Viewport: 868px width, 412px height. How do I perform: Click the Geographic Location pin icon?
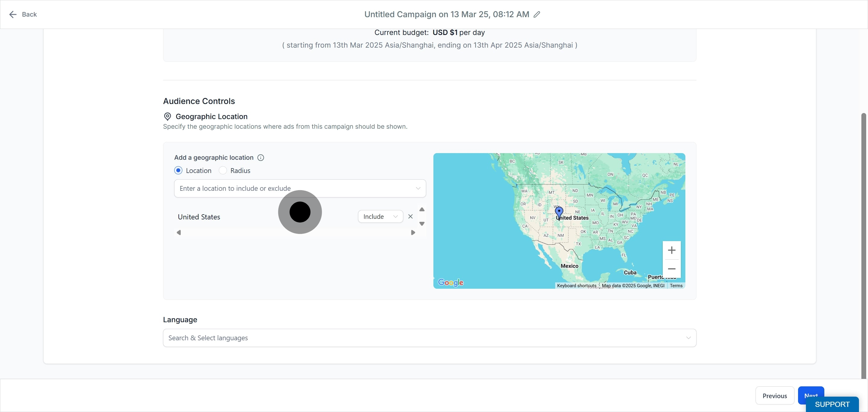click(167, 117)
